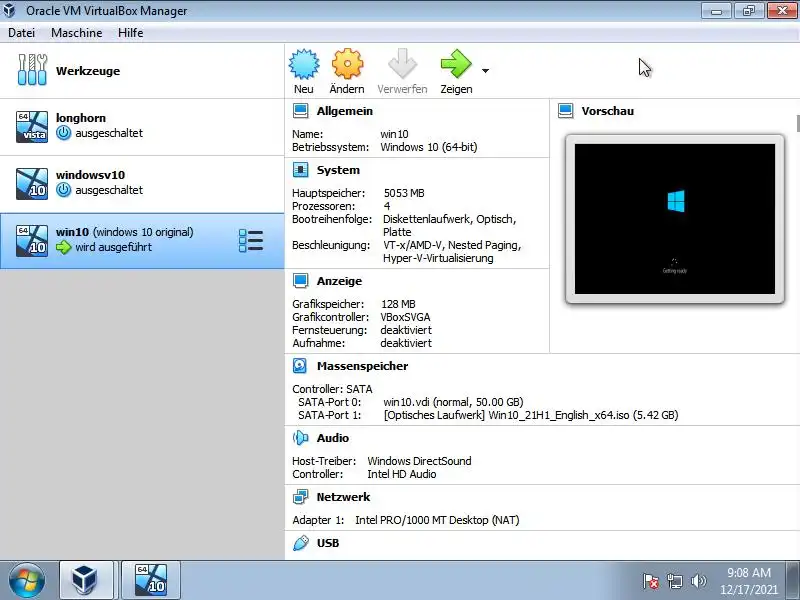Viewport: 800px width, 600px height.
Task: Click the 5053 MB Hauptspeicher value
Action: pos(404,193)
